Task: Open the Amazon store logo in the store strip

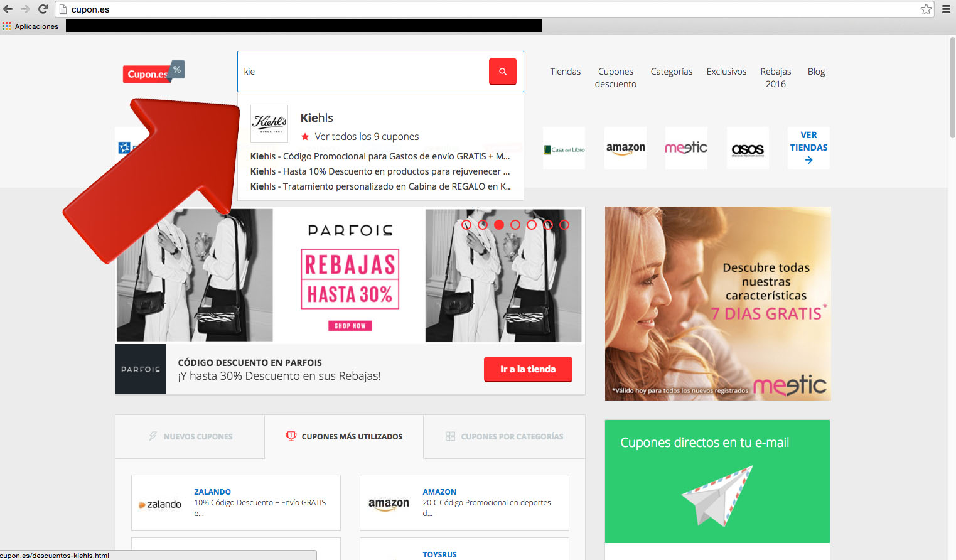Action: [x=625, y=148]
